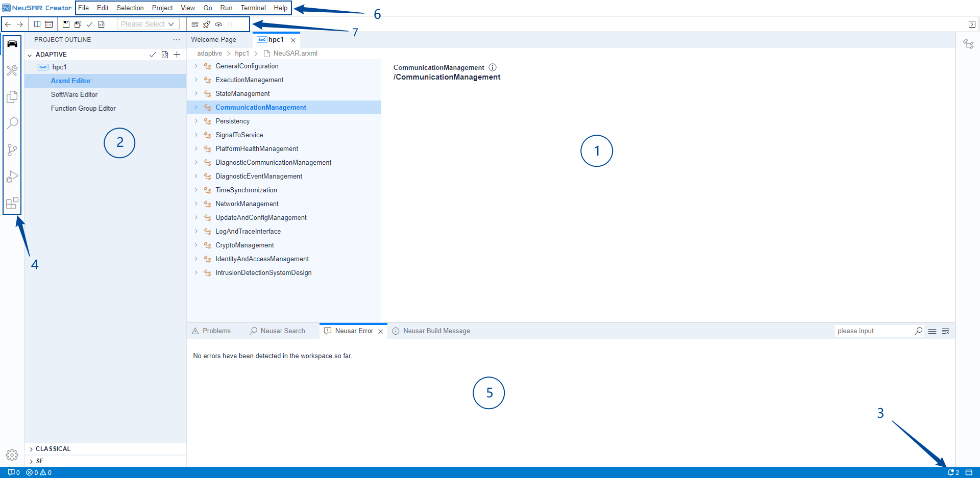
Task: Toggle the panel layout icon in status bar
Action: (969, 472)
